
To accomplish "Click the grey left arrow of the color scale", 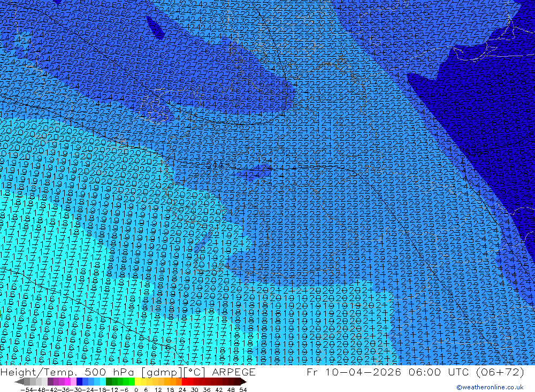I will click(x=19, y=382).
